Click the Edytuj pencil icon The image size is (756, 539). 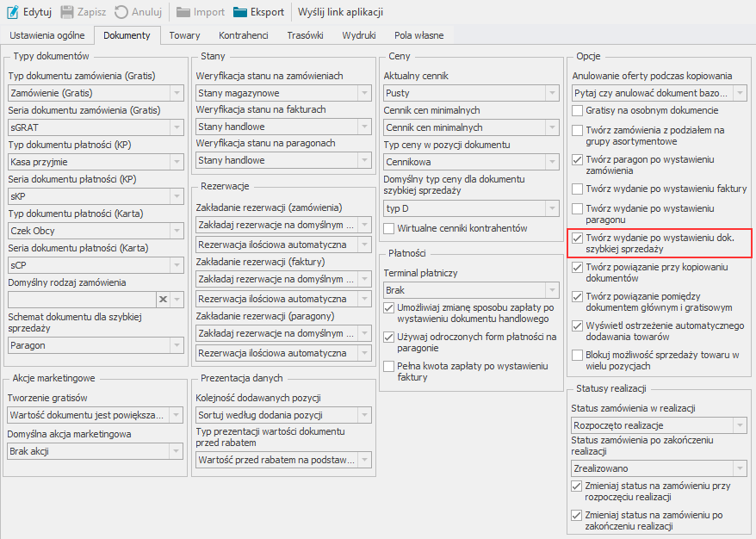[13, 12]
